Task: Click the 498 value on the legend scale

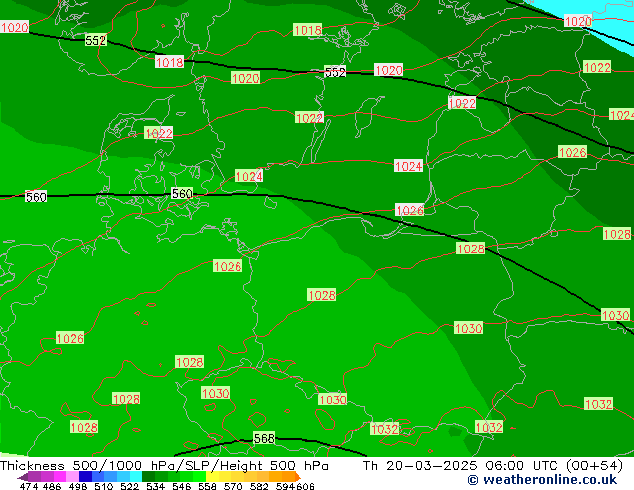Action: [x=78, y=486]
